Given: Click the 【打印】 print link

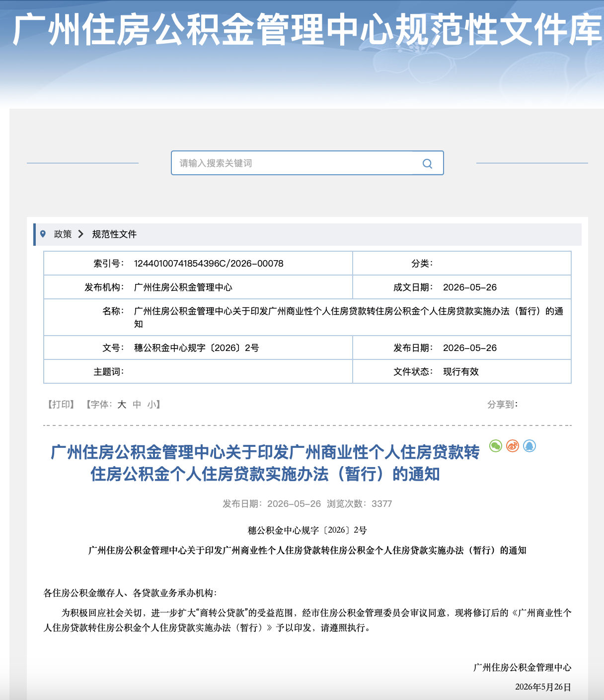Looking at the screenshot, I should pos(61,405).
